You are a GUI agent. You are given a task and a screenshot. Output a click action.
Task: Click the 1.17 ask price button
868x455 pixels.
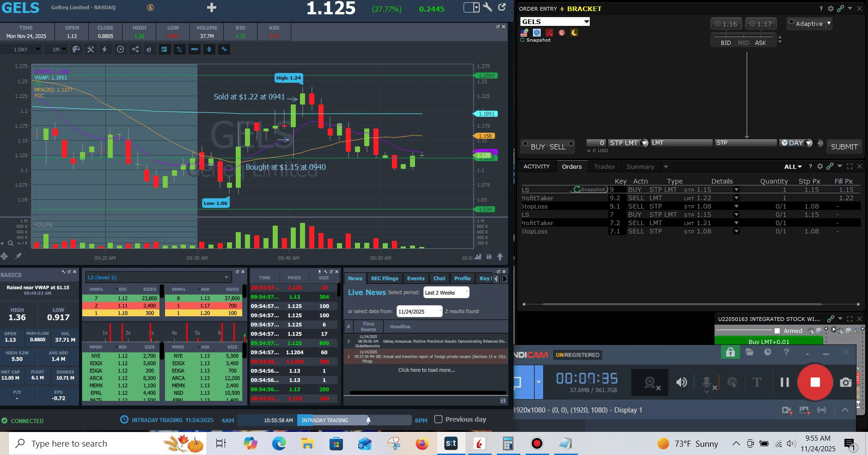[761, 24]
